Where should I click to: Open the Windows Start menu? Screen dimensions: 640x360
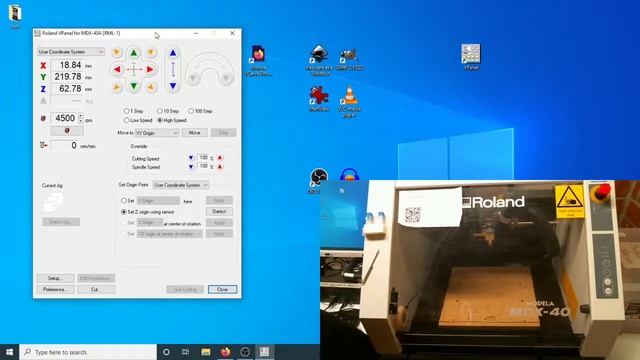click(9, 352)
